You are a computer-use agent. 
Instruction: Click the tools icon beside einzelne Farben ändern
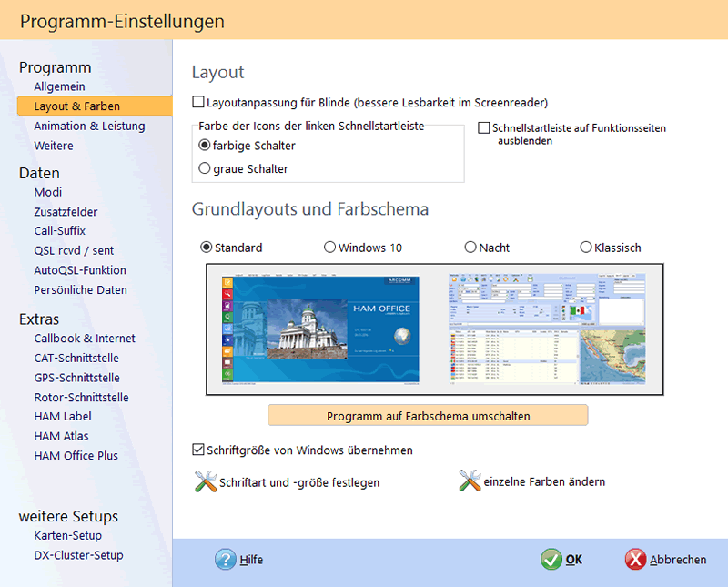coord(470,481)
